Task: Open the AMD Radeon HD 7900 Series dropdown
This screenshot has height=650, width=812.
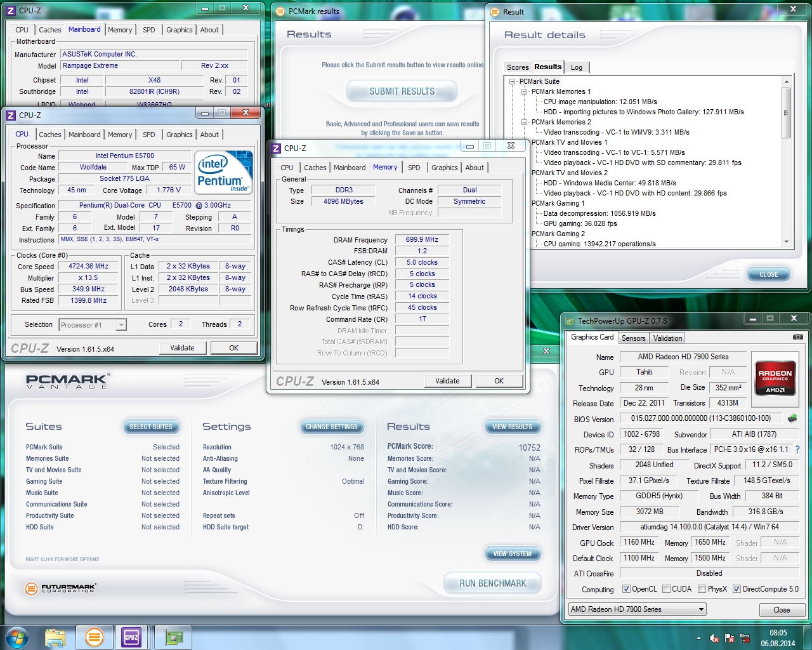Action: pyautogui.click(x=637, y=609)
